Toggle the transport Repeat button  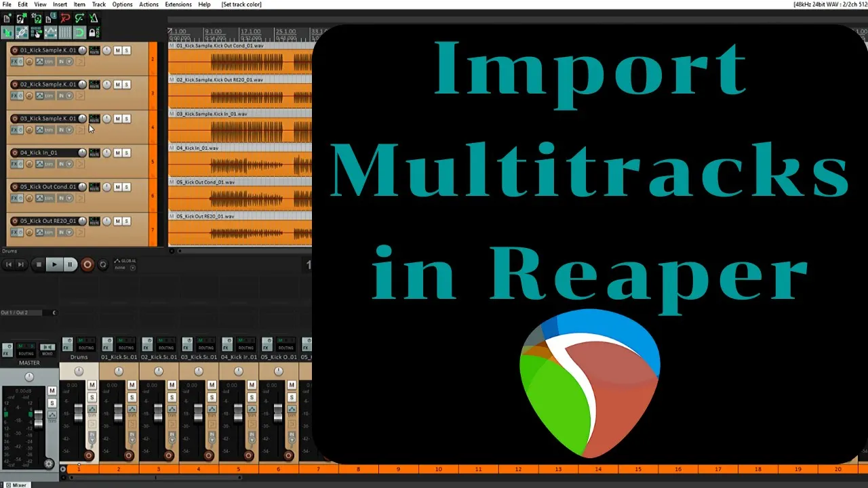[103, 265]
